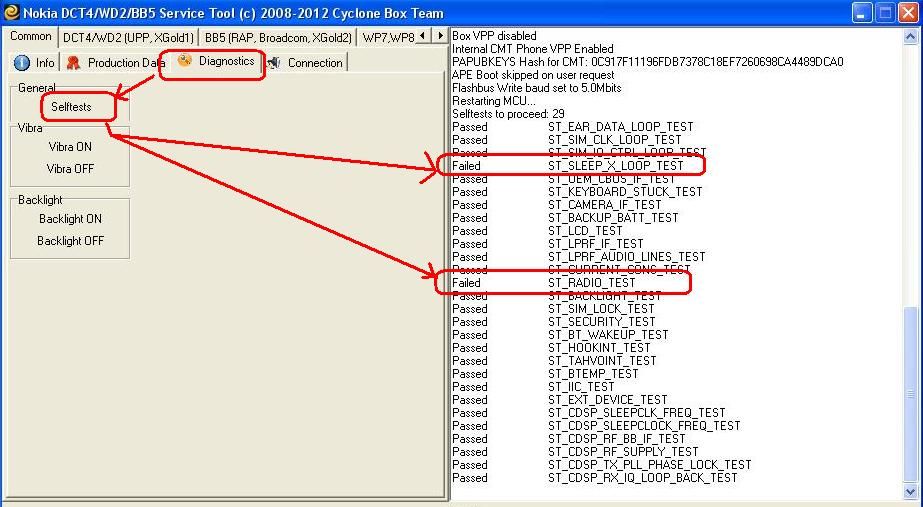The image size is (923, 507).
Task: Close the Service Tool window
Action: click(909, 12)
